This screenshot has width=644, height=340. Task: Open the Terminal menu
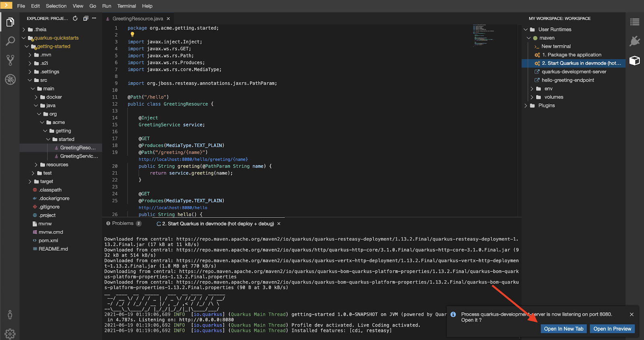tap(126, 6)
